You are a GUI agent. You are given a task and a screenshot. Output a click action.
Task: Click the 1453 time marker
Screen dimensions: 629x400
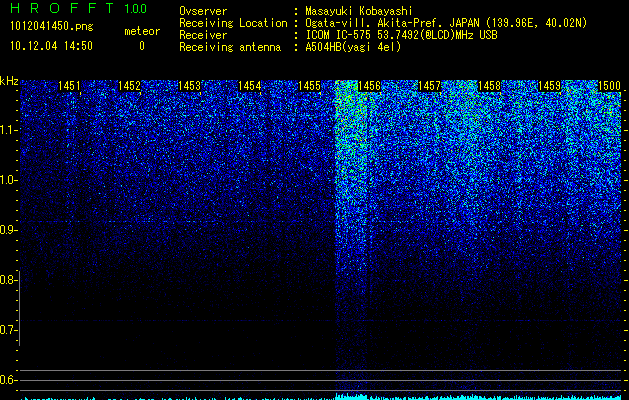pyautogui.click(x=189, y=86)
